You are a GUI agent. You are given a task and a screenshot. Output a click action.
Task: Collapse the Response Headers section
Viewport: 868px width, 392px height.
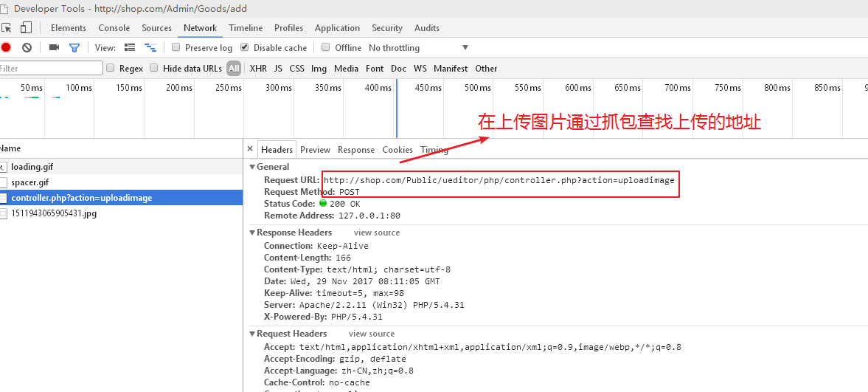point(252,233)
